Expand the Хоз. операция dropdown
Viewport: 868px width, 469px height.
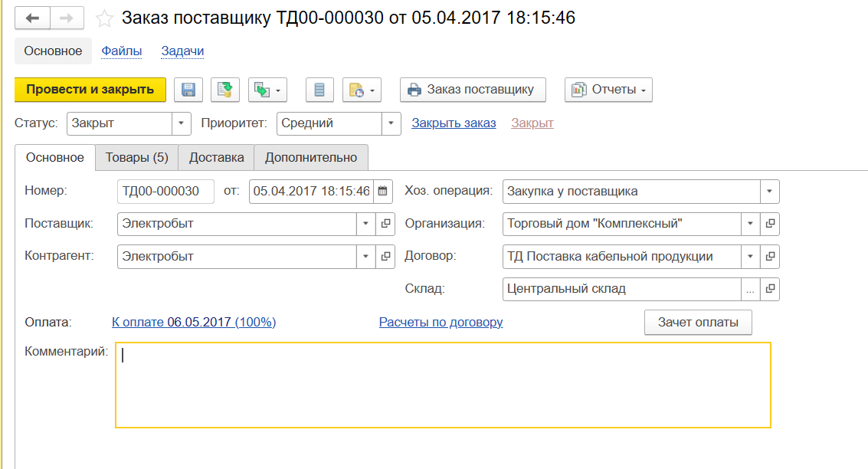click(x=768, y=192)
